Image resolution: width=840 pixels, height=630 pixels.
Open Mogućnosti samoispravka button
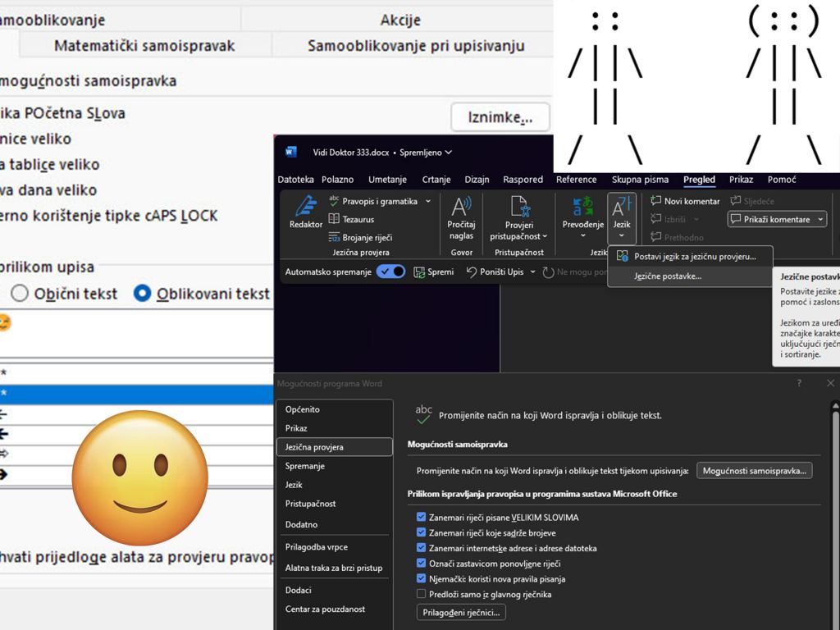(x=755, y=471)
